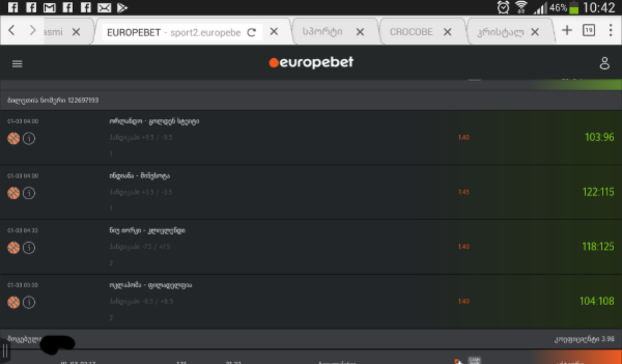Click the basketball icon on the second bet row
This screenshot has width=622, height=364.
(x=13, y=194)
